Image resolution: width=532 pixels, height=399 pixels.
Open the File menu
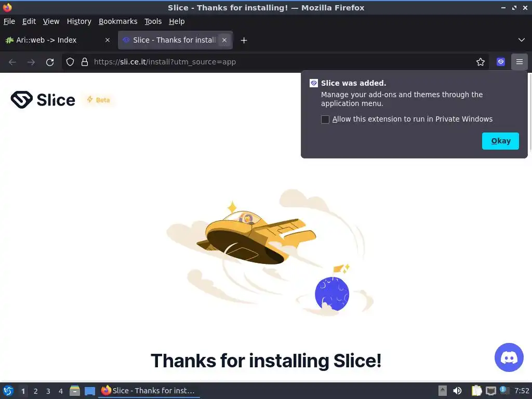tap(9, 21)
